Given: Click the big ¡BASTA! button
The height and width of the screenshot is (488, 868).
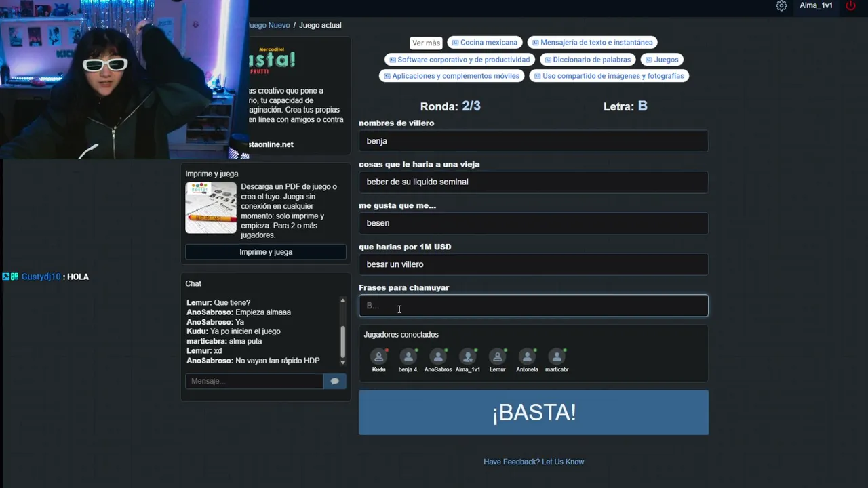Looking at the screenshot, I should coord(534,412).
